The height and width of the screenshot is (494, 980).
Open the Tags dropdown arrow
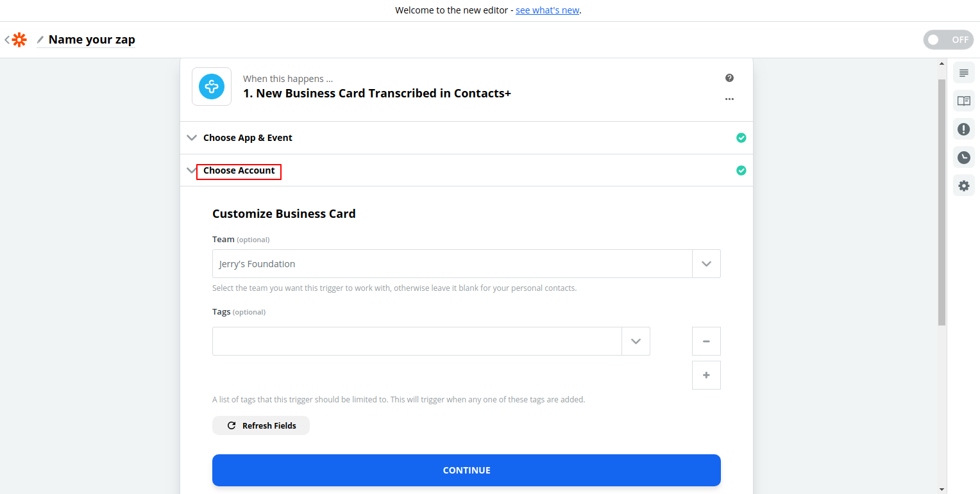point(636,342)
